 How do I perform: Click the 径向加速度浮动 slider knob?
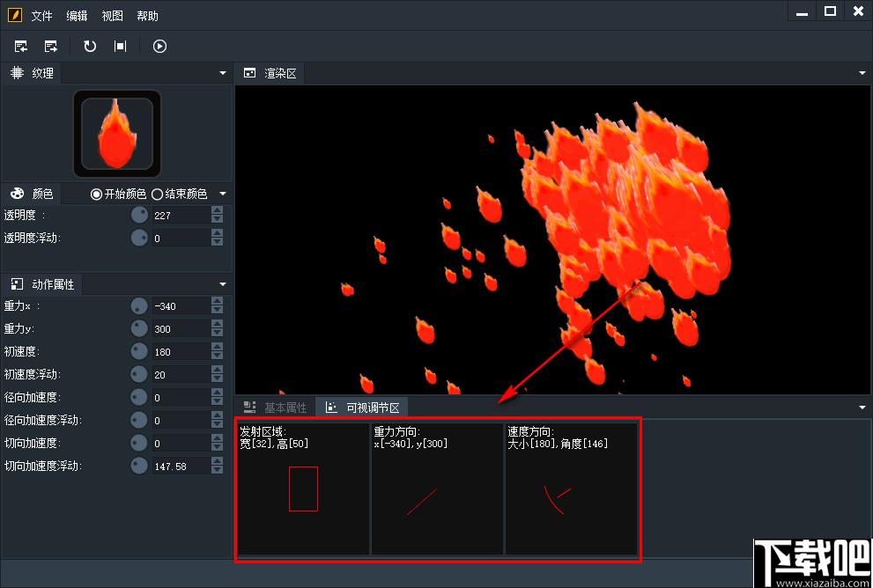tap(139, 420)
